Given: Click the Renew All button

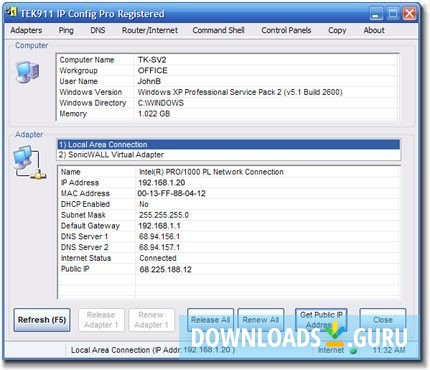Looking at the screenshot, I should click(x=261, y=320).
